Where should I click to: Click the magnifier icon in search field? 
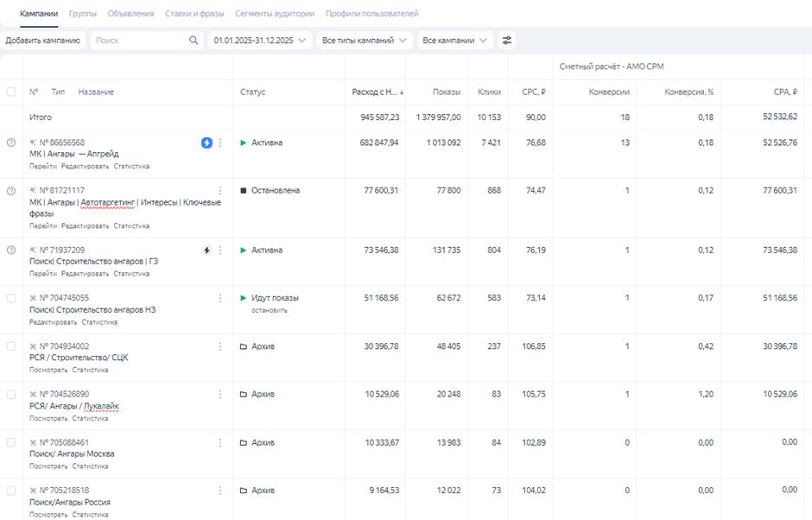coord(193,41)
